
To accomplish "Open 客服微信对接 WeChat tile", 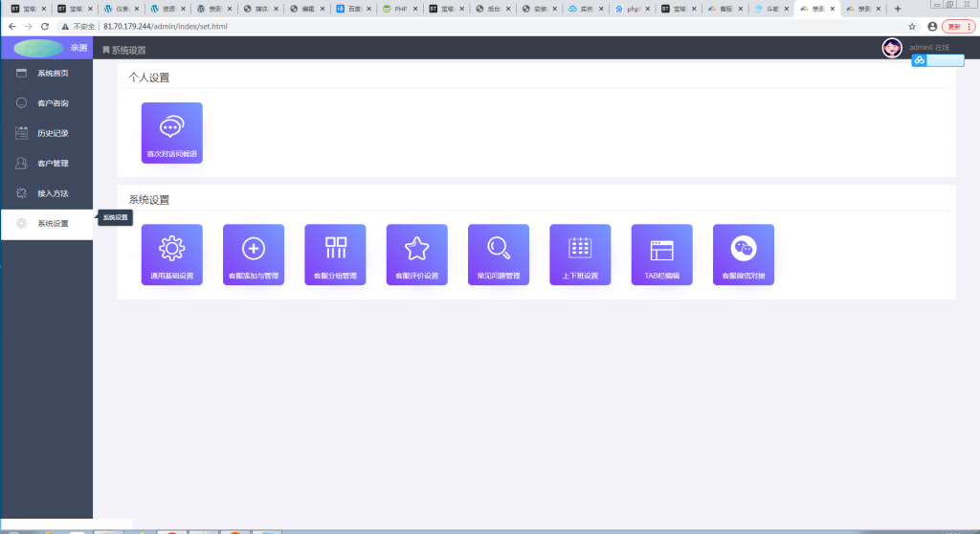I will tap(744, 255).
